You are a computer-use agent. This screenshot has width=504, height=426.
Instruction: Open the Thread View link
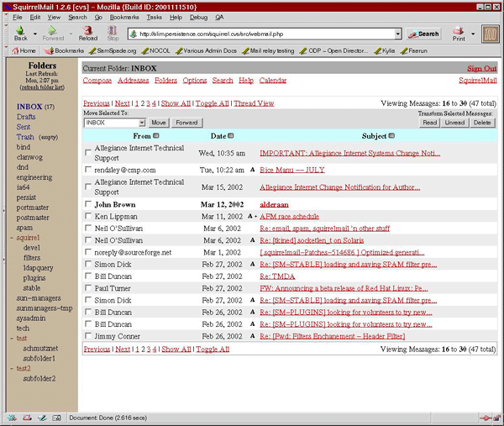coord(254,103)
